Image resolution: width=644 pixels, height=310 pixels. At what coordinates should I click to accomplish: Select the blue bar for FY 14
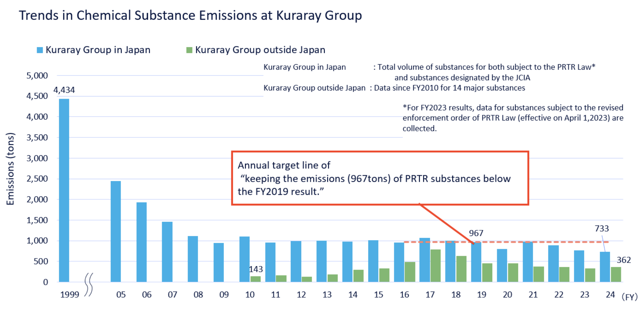point(348,262)
